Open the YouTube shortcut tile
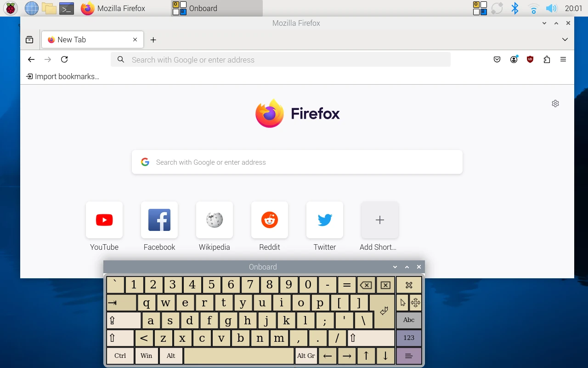Viewport: 588px width, 368px height. pyautogui.click(x=104, y=220)
